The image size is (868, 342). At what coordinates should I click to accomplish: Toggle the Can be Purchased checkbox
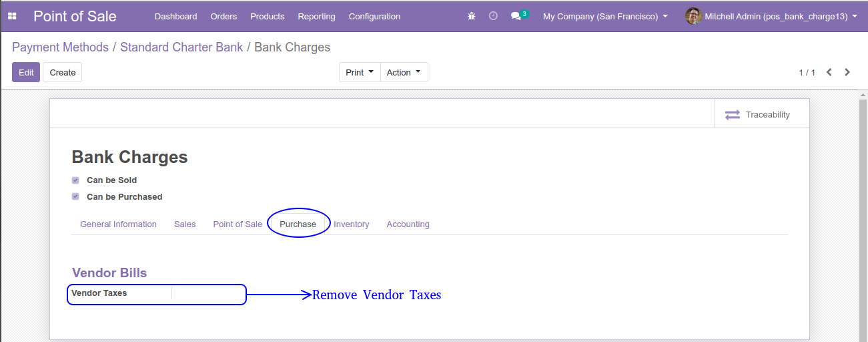click(x=75, y=197)
